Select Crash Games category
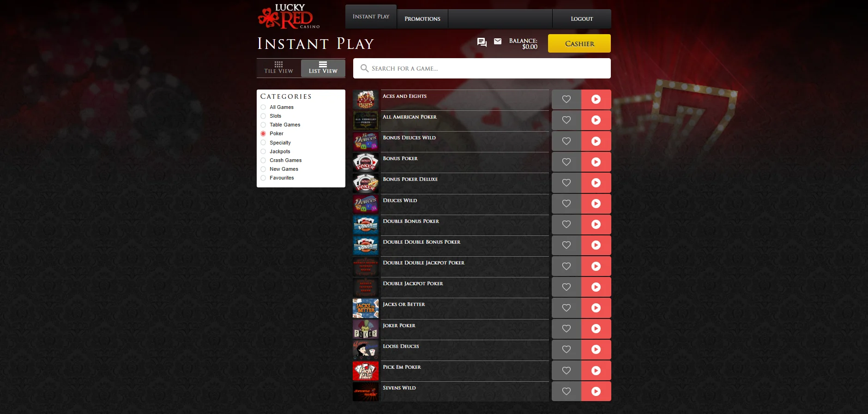The height and width of the screenshot is (414, 868). click(x=263, y=160)
